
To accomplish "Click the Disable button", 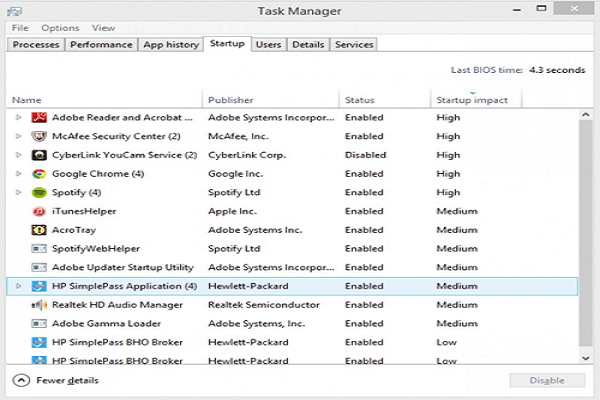I will pos(547,380).
